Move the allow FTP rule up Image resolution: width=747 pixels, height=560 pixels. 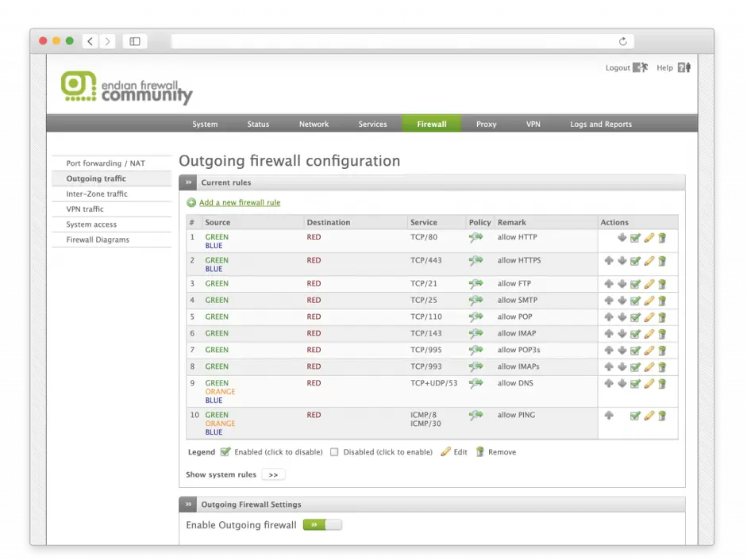point(609,284)
